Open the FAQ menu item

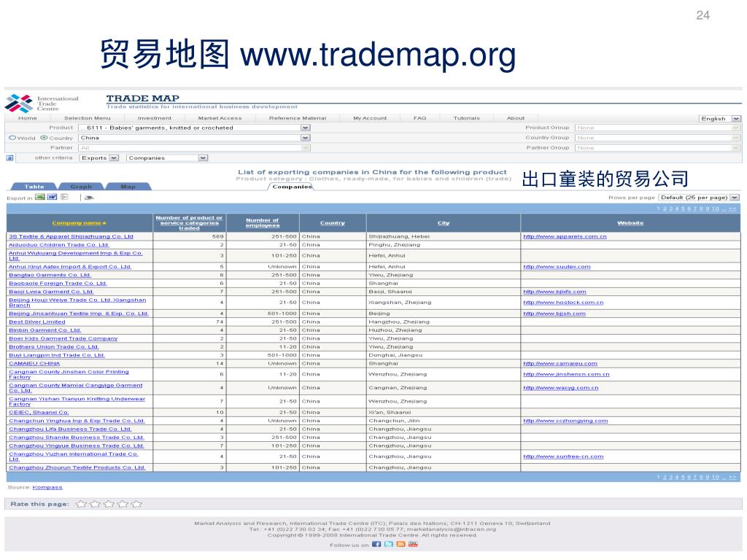point(419,118)
